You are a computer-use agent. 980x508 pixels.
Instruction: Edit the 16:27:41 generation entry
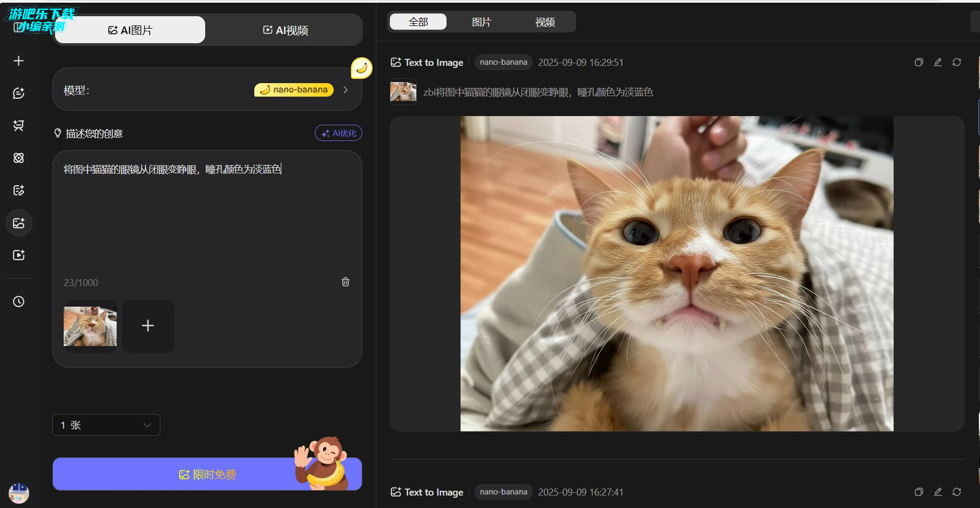click(x=938, y=492)
